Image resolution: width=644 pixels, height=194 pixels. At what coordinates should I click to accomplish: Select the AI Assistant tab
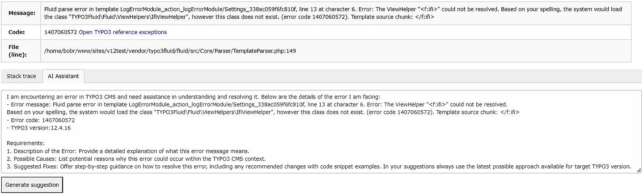pos(63,76)
